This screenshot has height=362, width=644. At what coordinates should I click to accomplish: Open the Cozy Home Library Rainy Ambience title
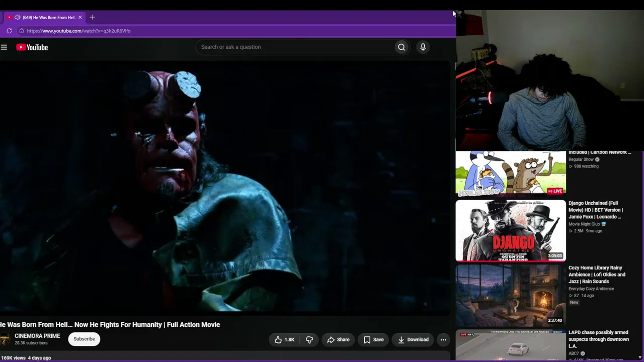[x=597, y=275]
